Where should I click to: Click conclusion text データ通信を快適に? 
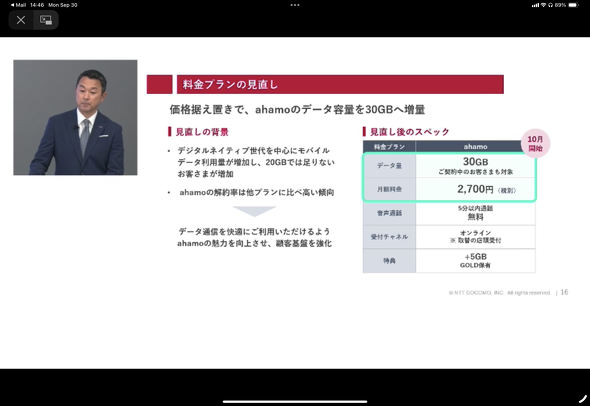[254, 237]
